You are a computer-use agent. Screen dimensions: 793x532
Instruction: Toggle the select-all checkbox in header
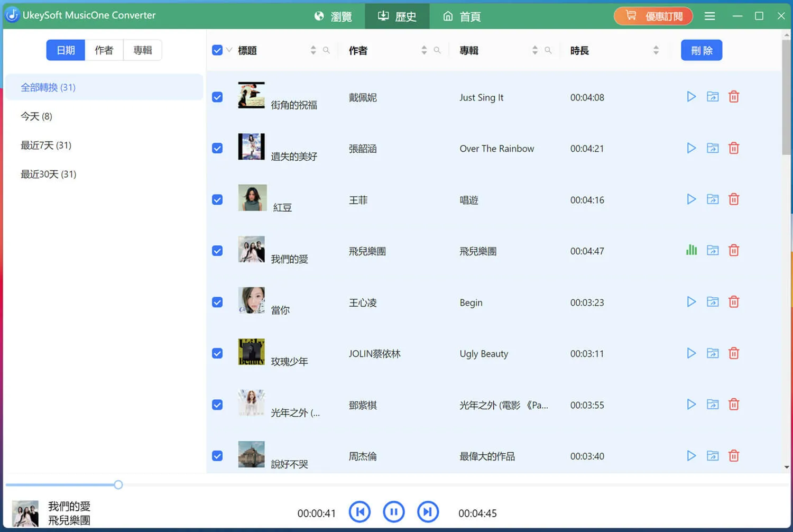click(x=217, y=50)
